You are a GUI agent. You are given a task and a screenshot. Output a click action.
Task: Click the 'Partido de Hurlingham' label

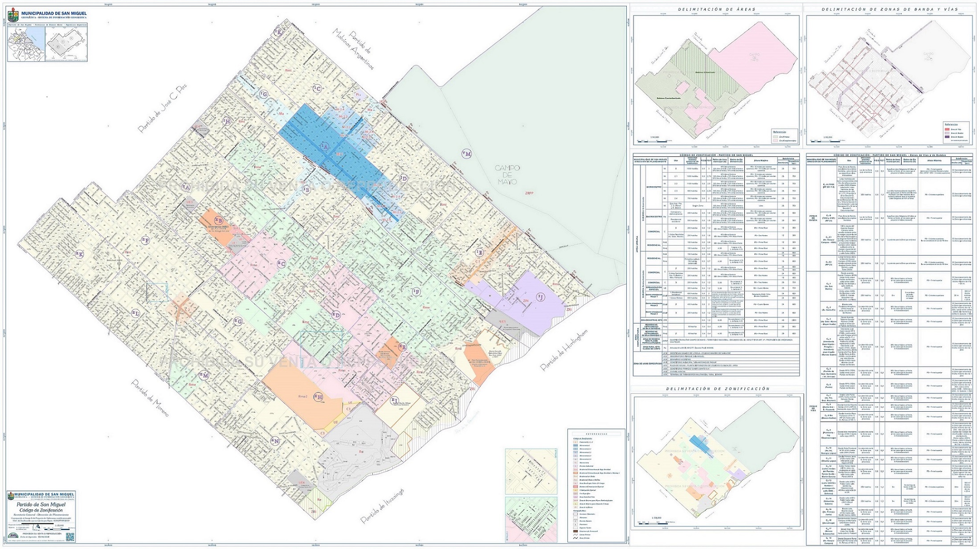coord(564,350)
